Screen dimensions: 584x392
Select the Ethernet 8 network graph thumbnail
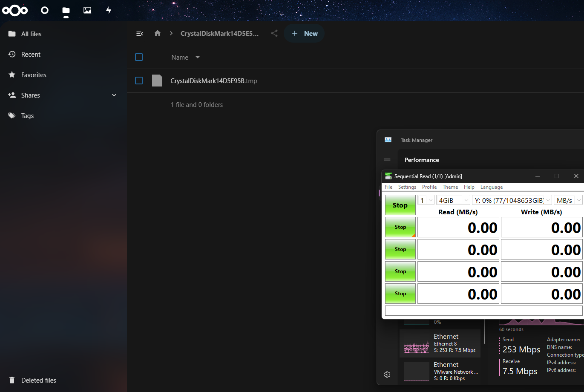(x=416, y=343)
